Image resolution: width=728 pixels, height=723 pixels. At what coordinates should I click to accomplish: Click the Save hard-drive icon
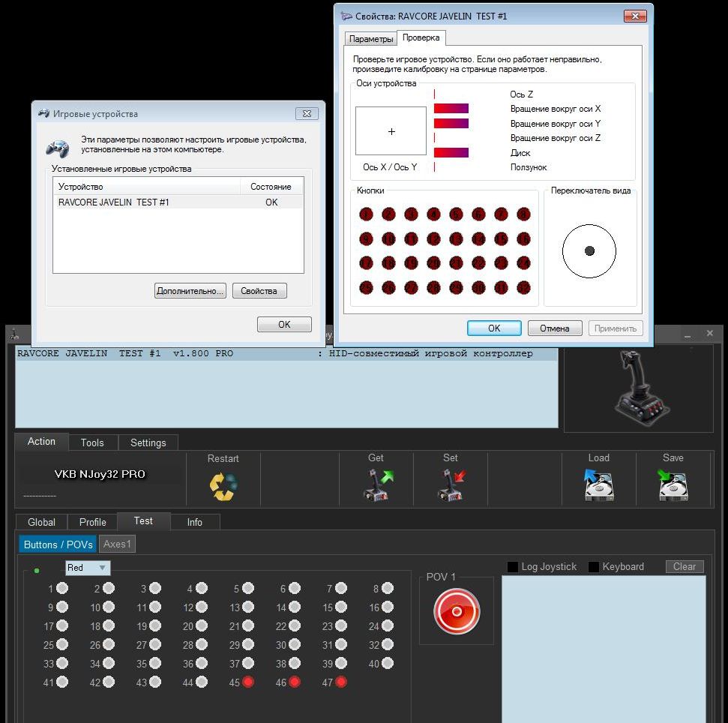click(x=673, y=485)
